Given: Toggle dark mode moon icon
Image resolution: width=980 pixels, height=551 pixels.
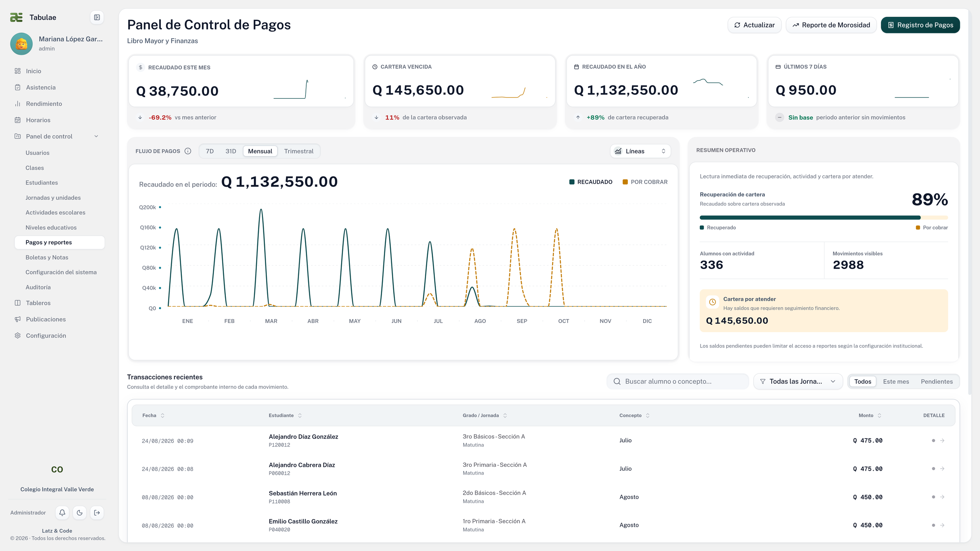Looking at the screenshot, I should click(x=80, y=513).
